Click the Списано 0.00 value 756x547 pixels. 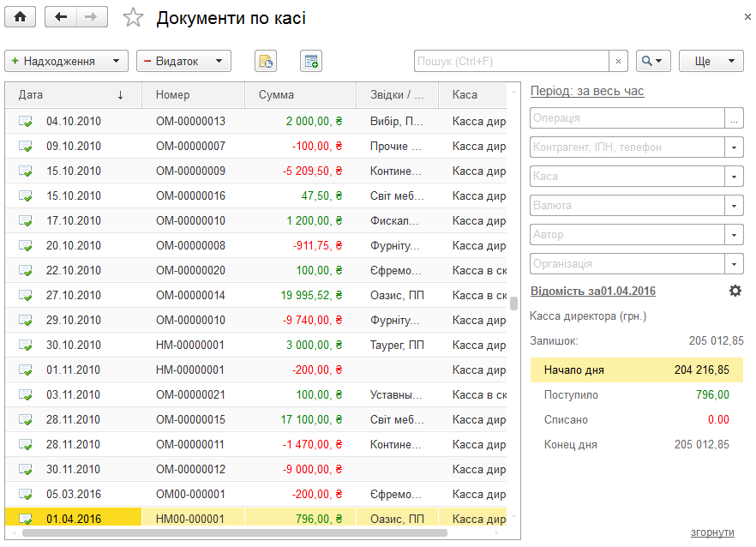[718, 419]
